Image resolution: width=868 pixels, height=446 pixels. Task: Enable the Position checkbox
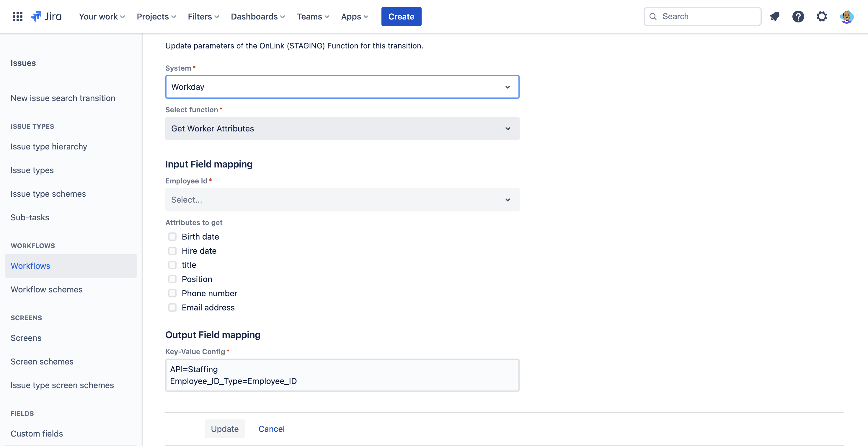[x=172, y=279]
